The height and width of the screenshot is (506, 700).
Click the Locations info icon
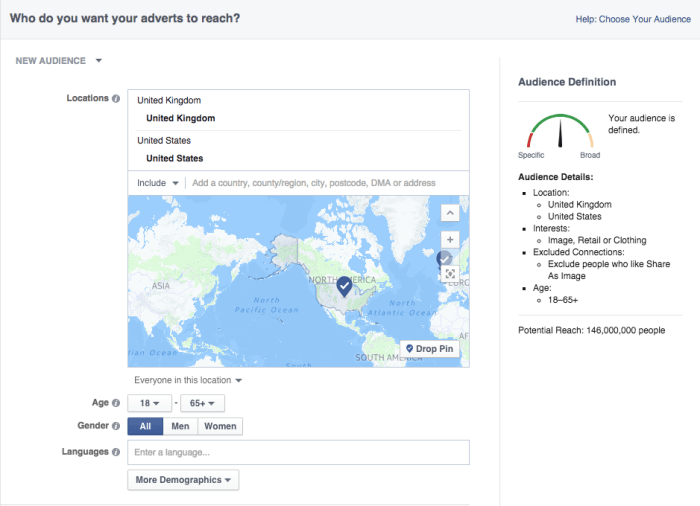116,98
